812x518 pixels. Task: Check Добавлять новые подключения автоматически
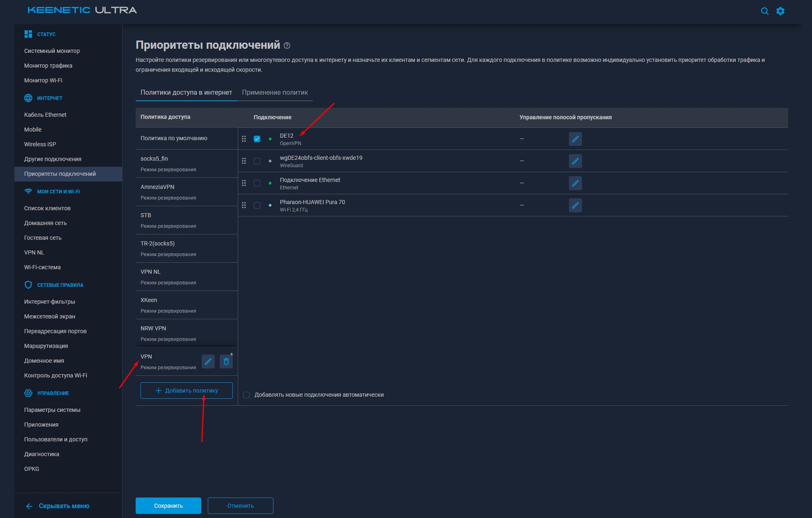coord(246,395)
